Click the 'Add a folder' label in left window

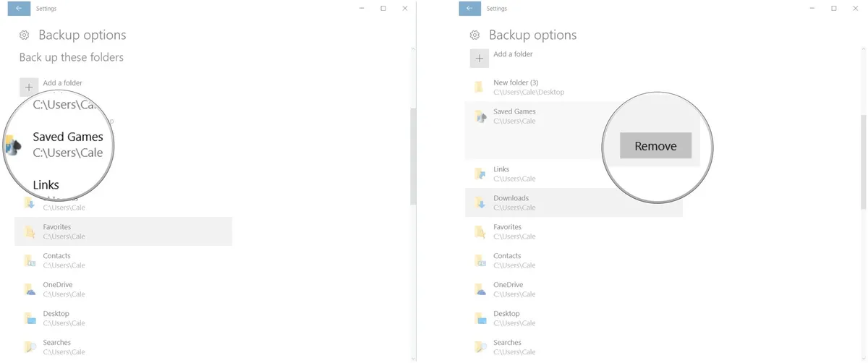(x=62, y=83)
